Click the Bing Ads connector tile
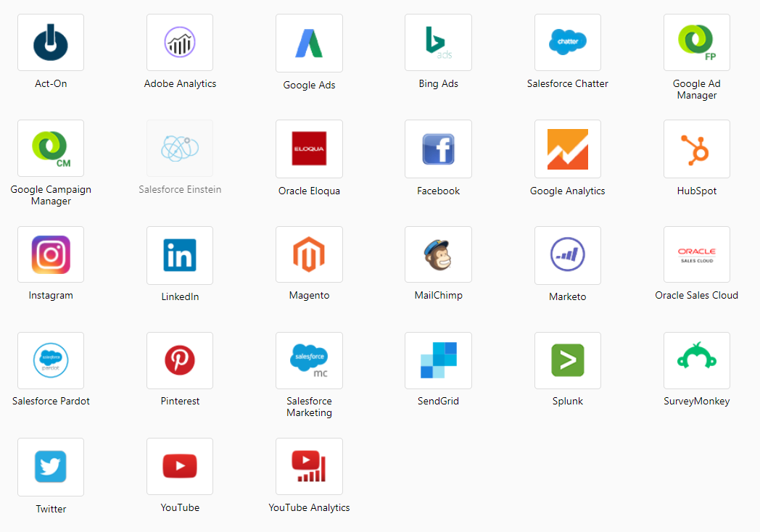The image size is (760, 532). pyautogui.click(x=438, y=43)
